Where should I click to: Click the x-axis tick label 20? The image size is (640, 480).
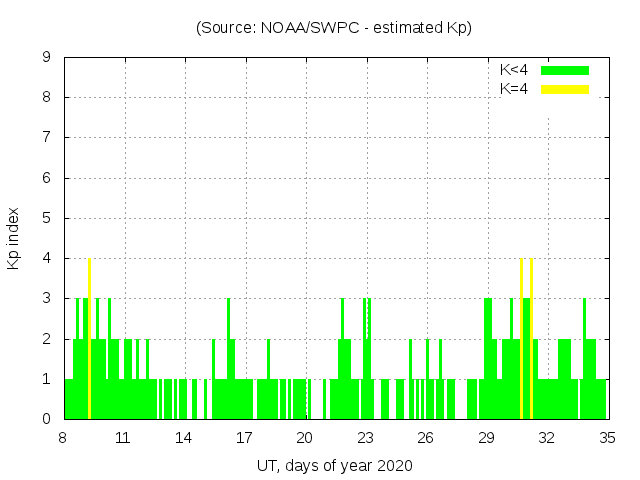pyautogui.click(x=305, y=437)
